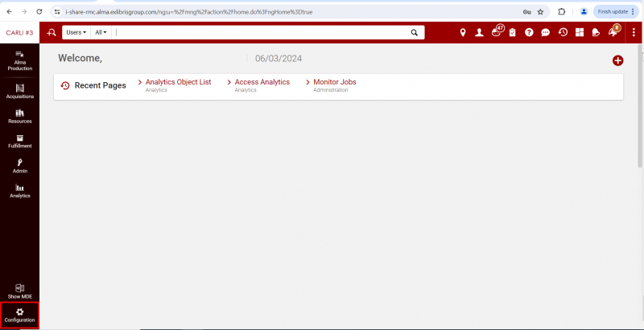
Task: Open Analytics Object List recent page
Action: coord(178,82)
